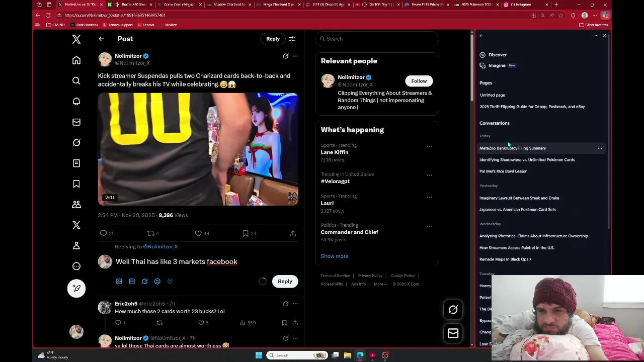Open X Home from the sidebar
The image size is (644, 362).
click(x=76, y=60)
